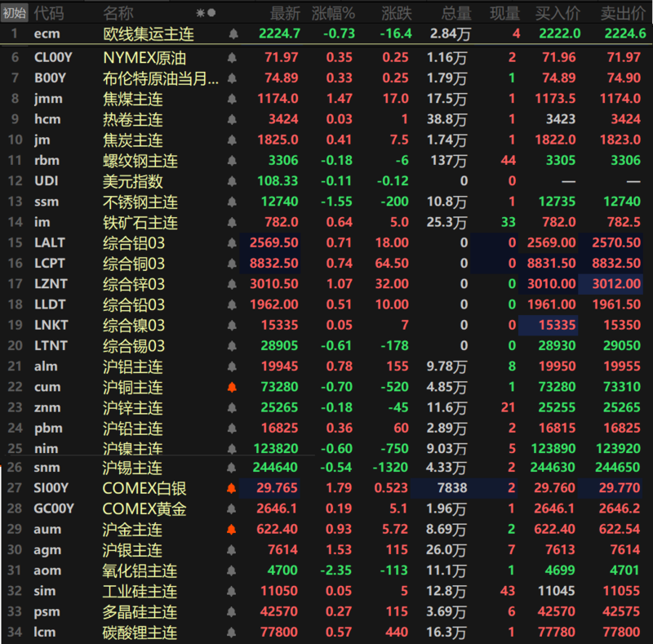
Task: Sort by 涨幅% column header
Action: (x=334, y=13)
